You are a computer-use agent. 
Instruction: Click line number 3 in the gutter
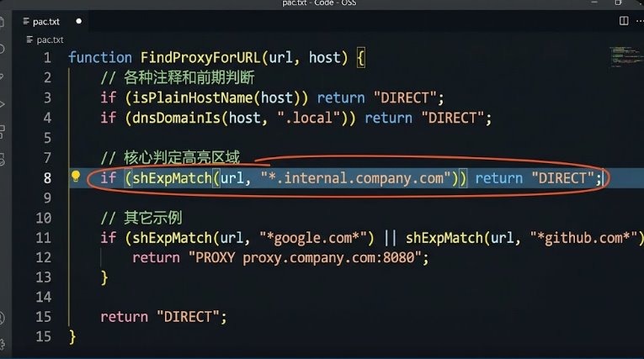[x=48, y=98]
